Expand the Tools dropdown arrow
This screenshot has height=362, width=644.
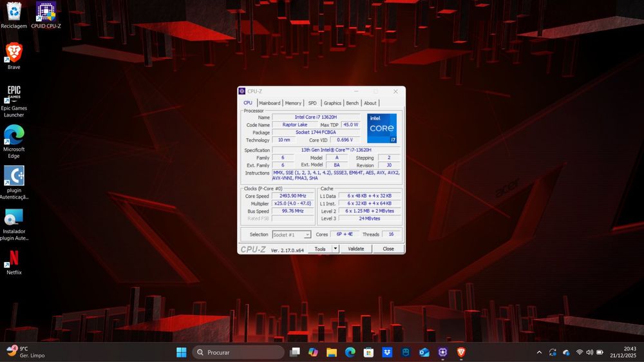coord(336,249)
